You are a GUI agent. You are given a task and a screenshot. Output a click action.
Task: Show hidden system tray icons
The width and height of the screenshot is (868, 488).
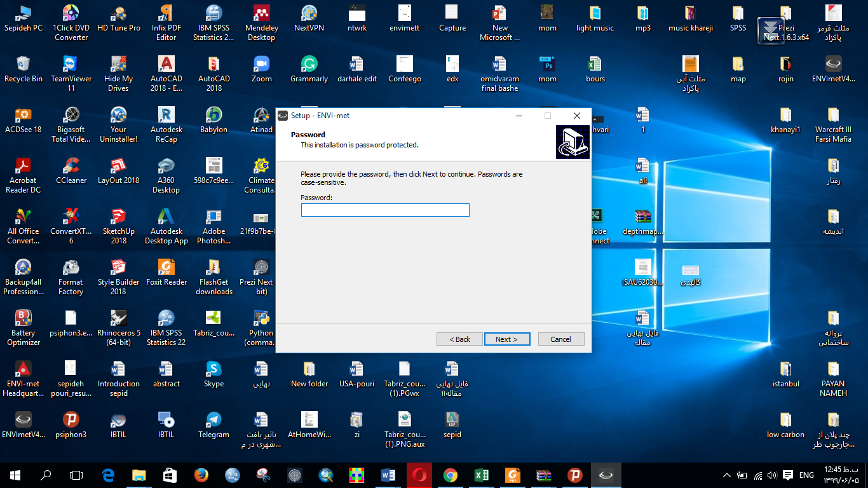(727, 475)
